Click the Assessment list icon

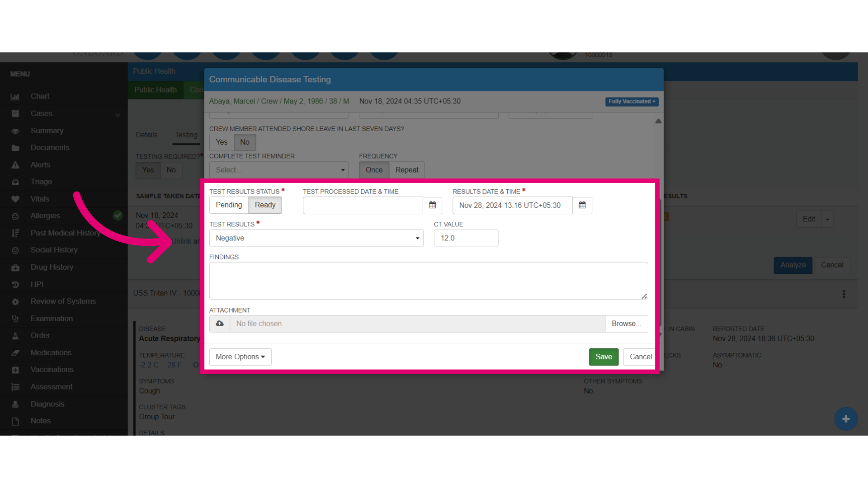15,387
